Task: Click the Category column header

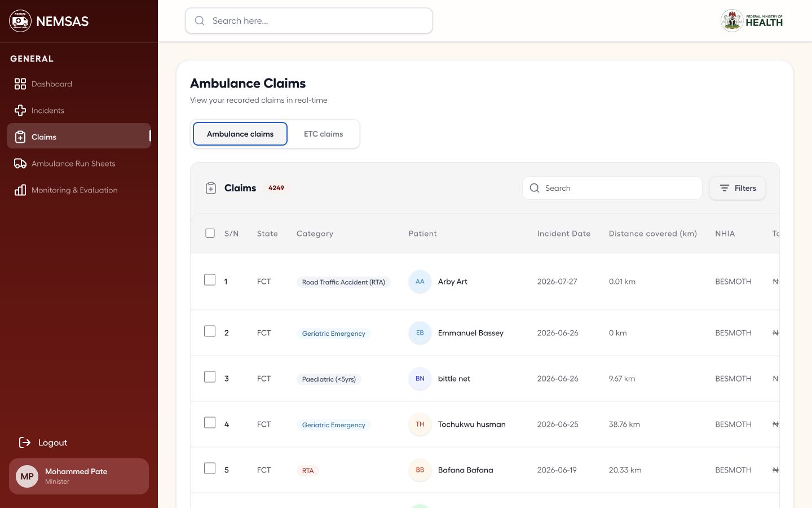Action: (315, 234)
